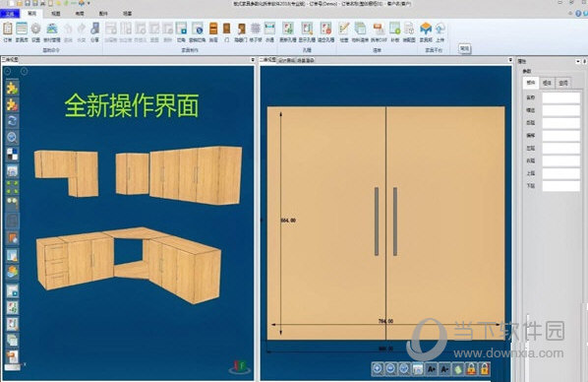Image resolution: width=588 pixels, height=382 pixels.
Task: Switch to the 常用 ribbon tab
Action: pos(31,14)
